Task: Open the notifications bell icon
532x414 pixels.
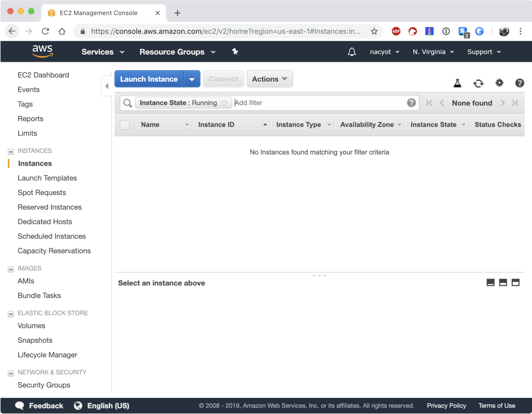Action: (351, 52)
